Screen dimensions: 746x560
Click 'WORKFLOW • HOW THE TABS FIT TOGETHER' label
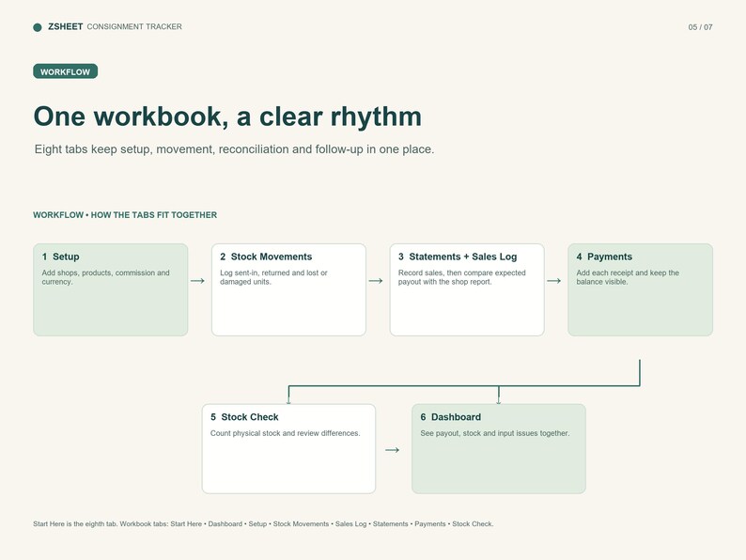point(125,215)
